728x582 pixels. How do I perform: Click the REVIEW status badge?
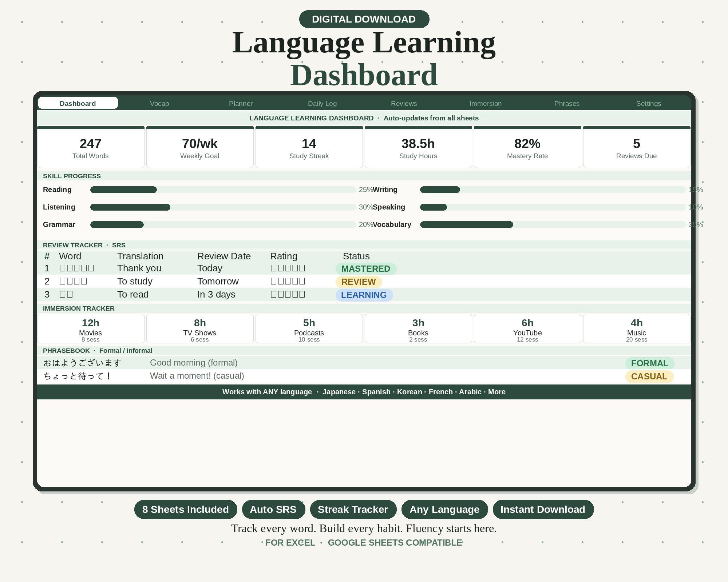(x=359, y=282)
